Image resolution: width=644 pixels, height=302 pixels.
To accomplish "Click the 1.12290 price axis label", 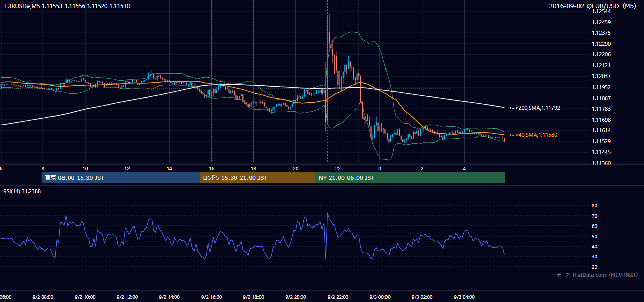I will (602, 44).
